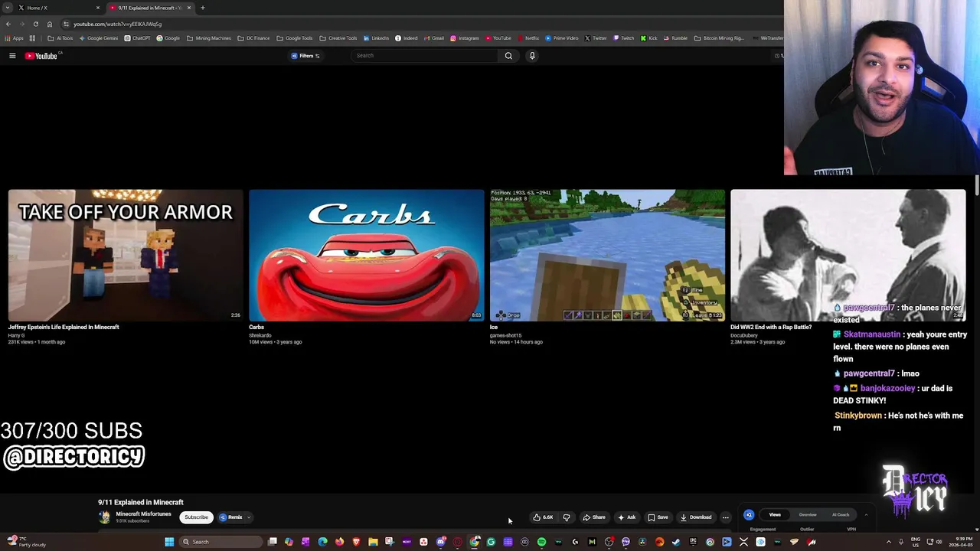Open the Mining Machines bookmark folder
Image resolution: width=980 pixels, height=551 pixels.
209,38
